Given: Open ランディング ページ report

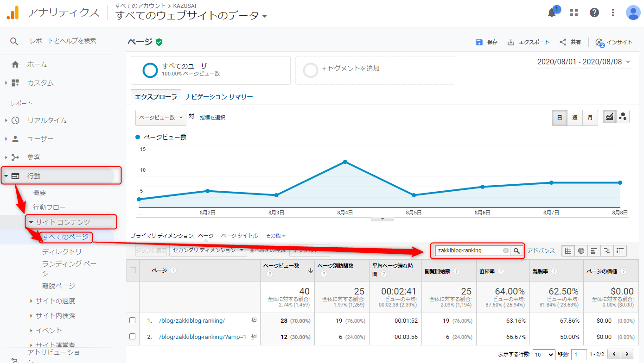Looking at the screenshot, I should pos(69,269).
